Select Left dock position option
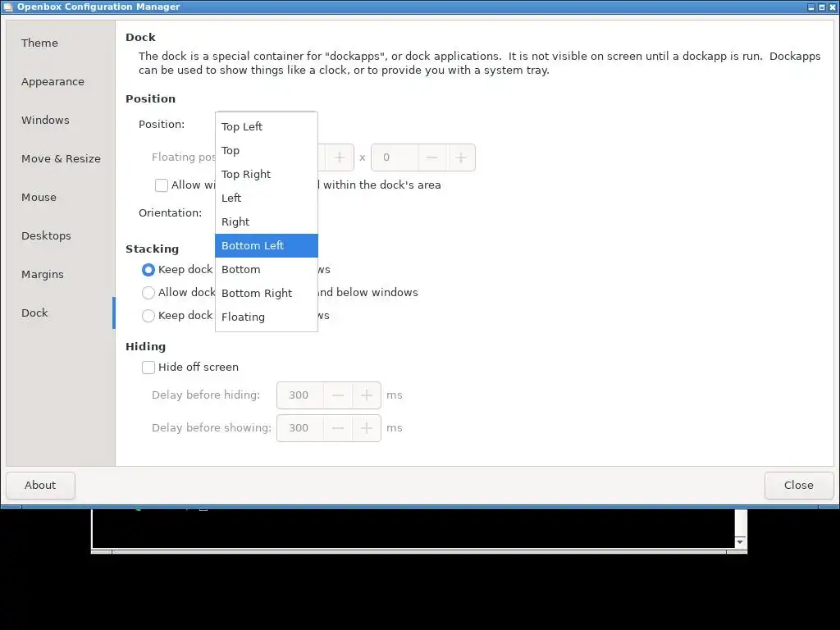The image size is (840, 630). click(x=267, y=198)
